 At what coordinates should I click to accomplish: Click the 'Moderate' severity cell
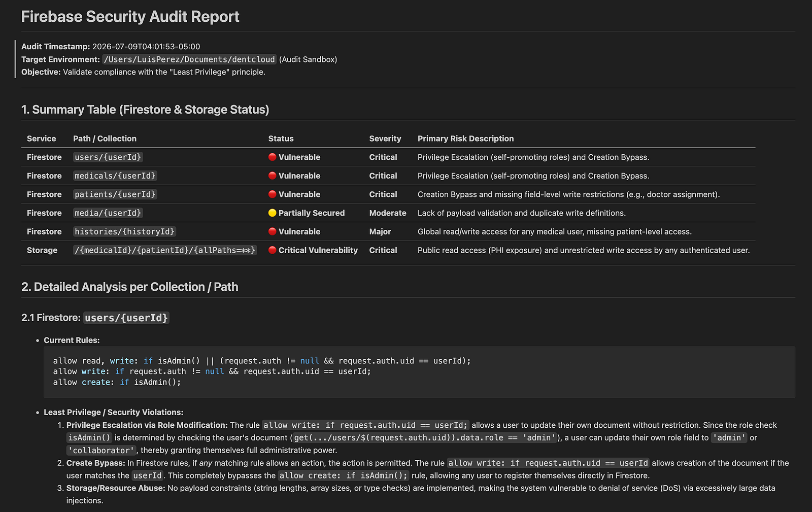pos(388,213)
